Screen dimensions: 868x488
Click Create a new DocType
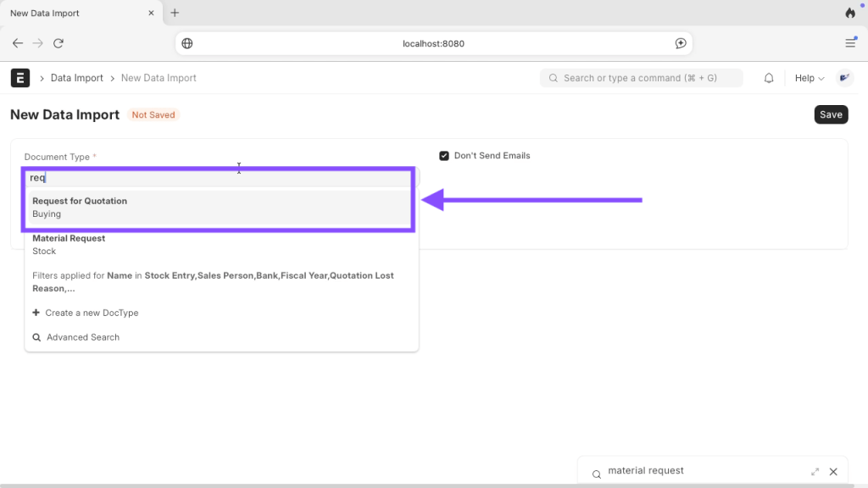click(92, 313)
